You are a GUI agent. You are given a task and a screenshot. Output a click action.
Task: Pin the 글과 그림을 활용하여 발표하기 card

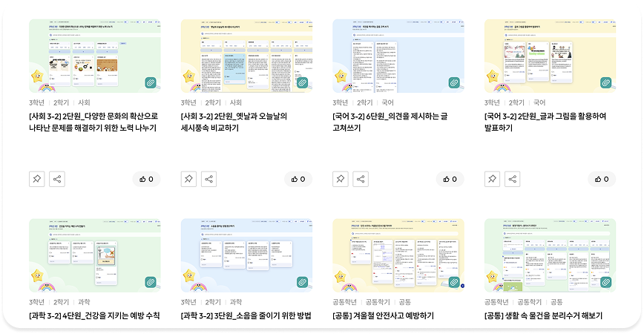pos(492,179)
